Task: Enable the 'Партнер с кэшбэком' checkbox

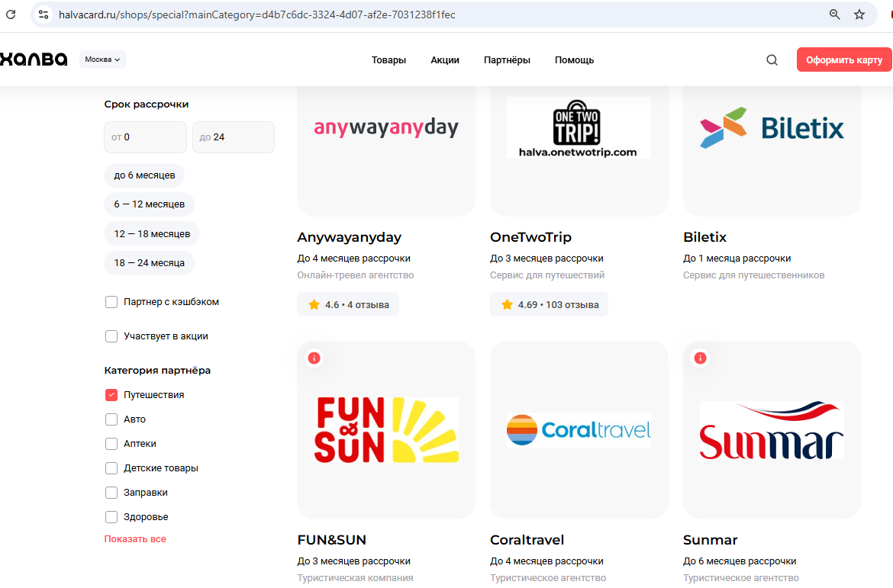Action: pos(111,302)
